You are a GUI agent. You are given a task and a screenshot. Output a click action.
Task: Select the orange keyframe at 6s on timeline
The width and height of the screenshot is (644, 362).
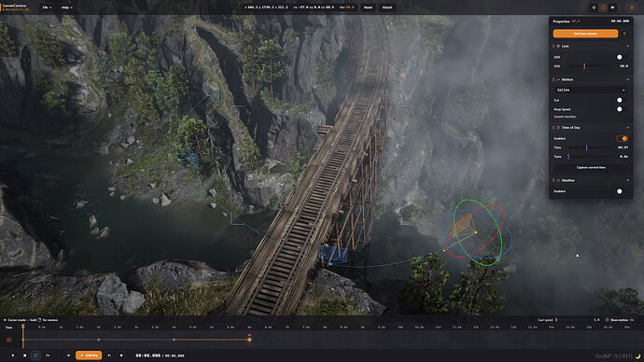pos(249,340)
